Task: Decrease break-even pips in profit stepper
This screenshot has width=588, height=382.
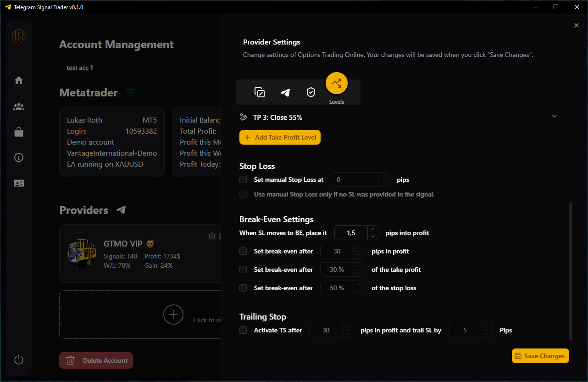Action: coord(359,255)
